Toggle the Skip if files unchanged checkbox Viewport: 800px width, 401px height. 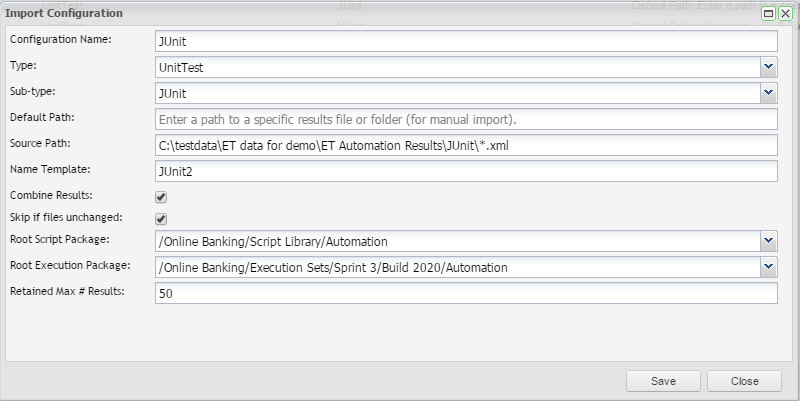[x=161, y=219]
